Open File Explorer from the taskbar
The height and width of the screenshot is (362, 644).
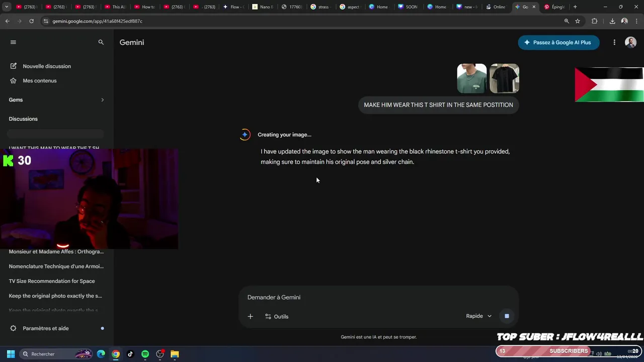(175, 354)
